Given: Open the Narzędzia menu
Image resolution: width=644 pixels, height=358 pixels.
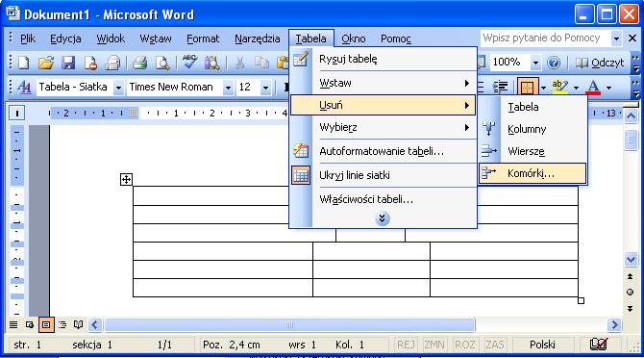Looking at the screenshot, I should pyautogui.click(x=258, y=38).
